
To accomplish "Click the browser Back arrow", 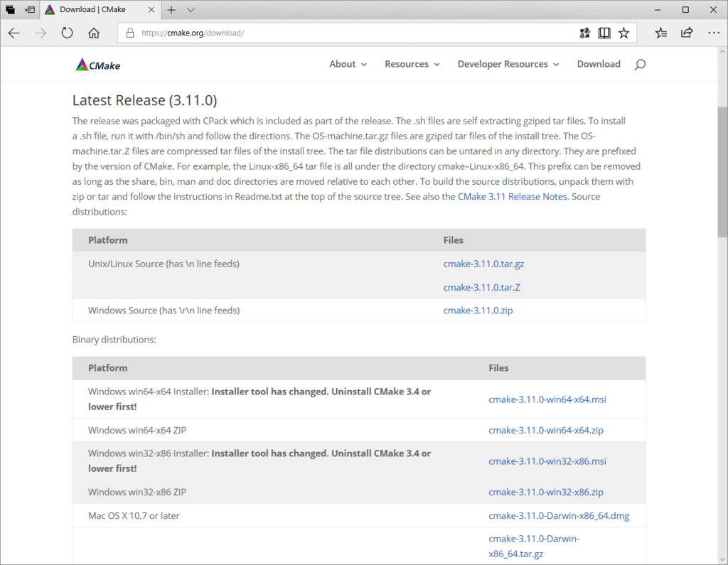I will [x=14, y=33].
